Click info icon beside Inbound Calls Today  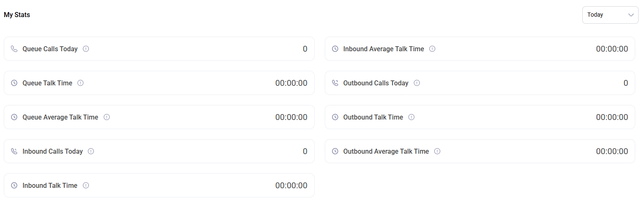(x=91, y=151)
